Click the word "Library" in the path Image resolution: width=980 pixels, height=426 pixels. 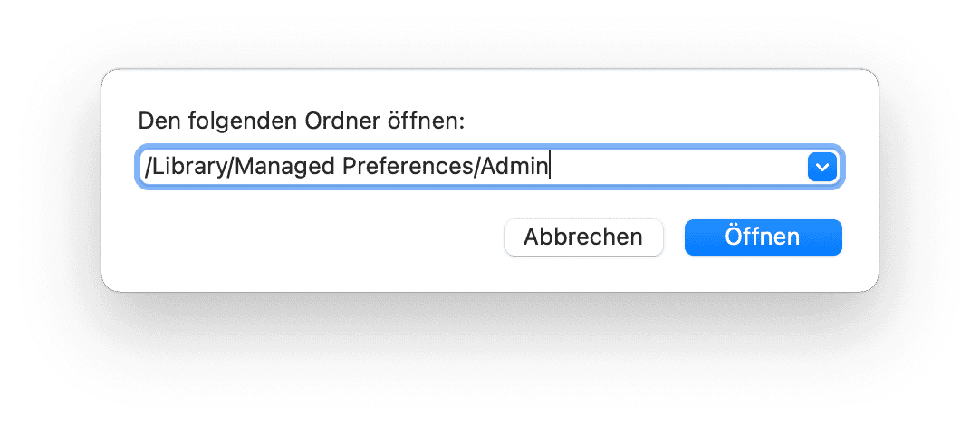(x=180, y=168)
